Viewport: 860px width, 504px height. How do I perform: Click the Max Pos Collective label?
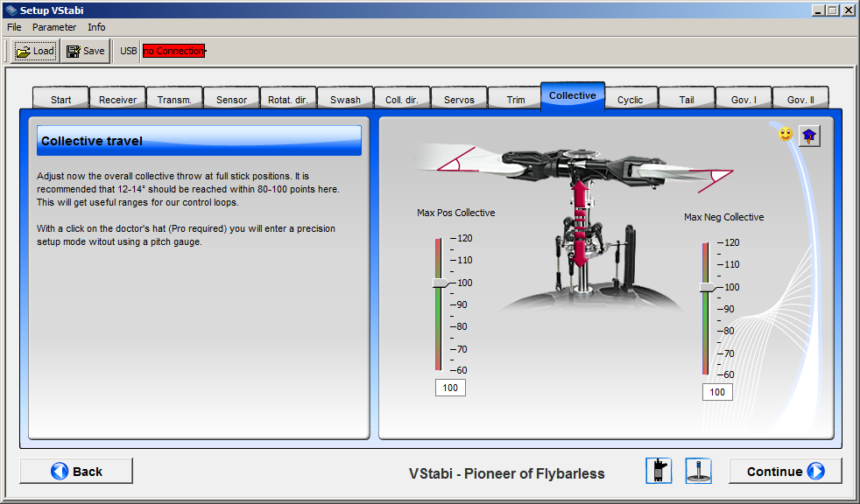[x=455, y=213]
